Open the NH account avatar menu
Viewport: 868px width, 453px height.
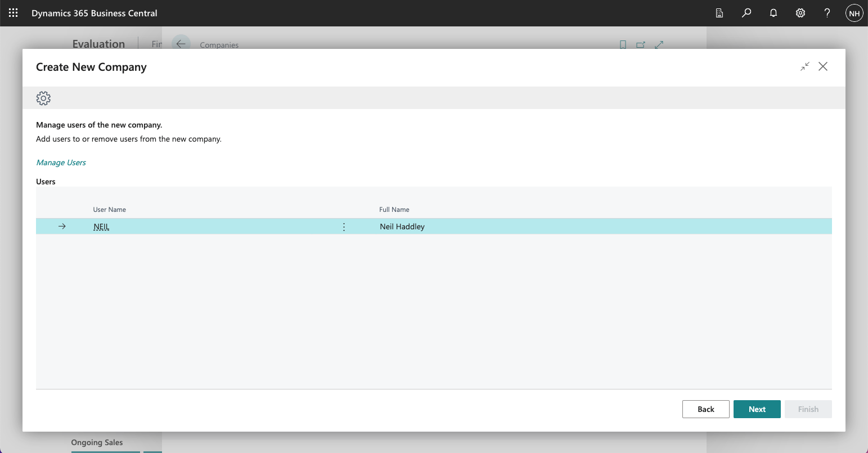tap(854, 13)
